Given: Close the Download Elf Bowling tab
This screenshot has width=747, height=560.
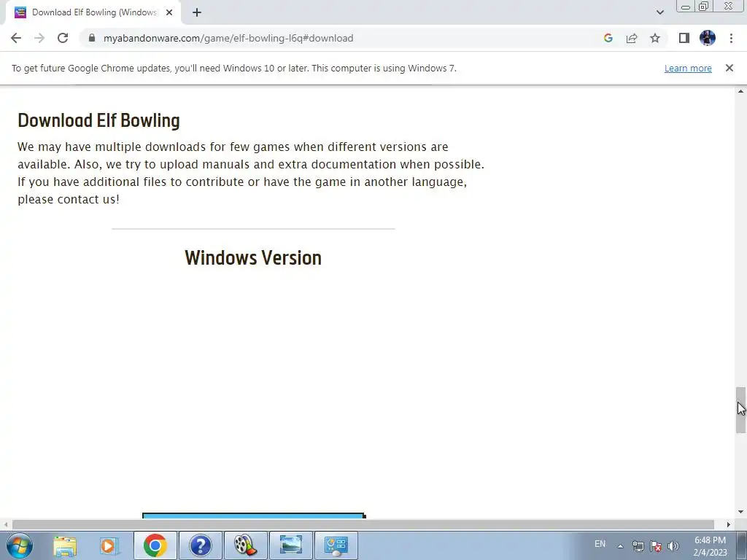Looking at the screenshot, I should coord(169,13).
